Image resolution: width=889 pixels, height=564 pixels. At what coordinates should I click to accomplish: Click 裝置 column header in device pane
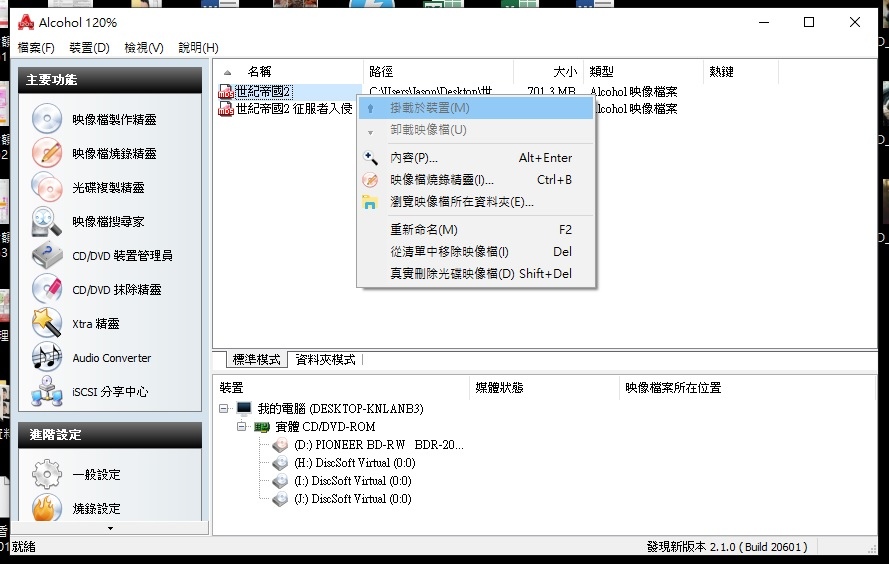point(342,388)
